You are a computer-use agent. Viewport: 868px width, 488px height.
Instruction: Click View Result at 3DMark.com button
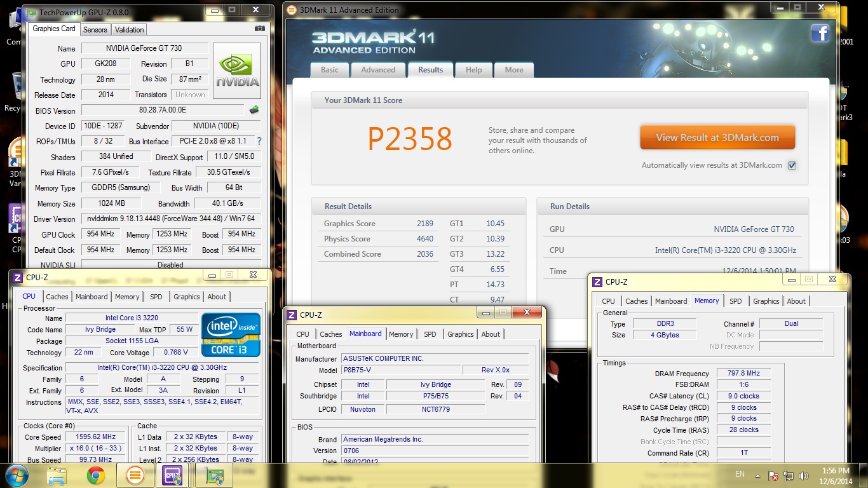coord(717,137)
